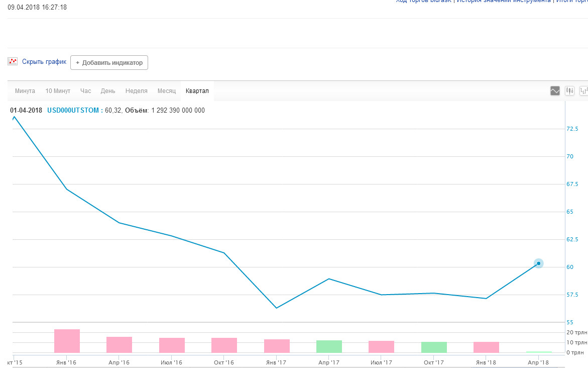
Task: Select the Час interval tab
Action: [x=85, y=91]
